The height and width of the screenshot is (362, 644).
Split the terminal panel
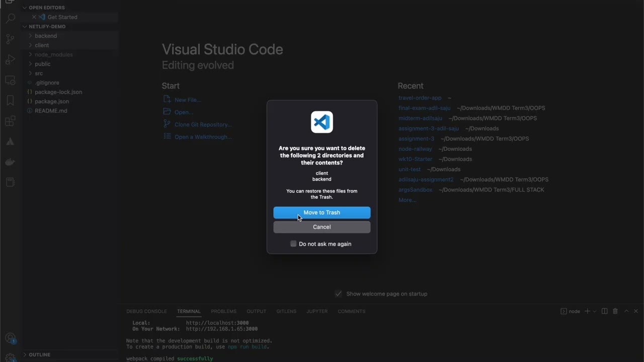[605, 311]
